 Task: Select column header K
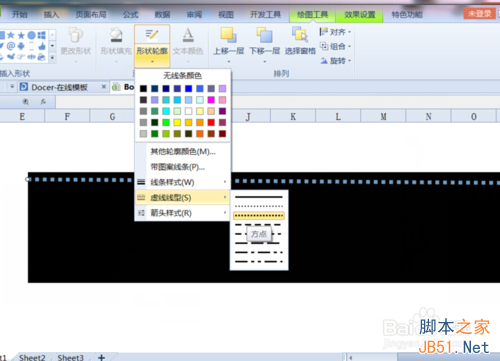[293, 117]
